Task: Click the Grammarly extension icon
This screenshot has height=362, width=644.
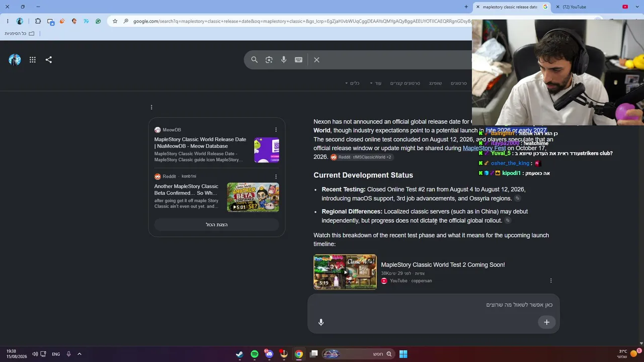Action: click(98, 21)
